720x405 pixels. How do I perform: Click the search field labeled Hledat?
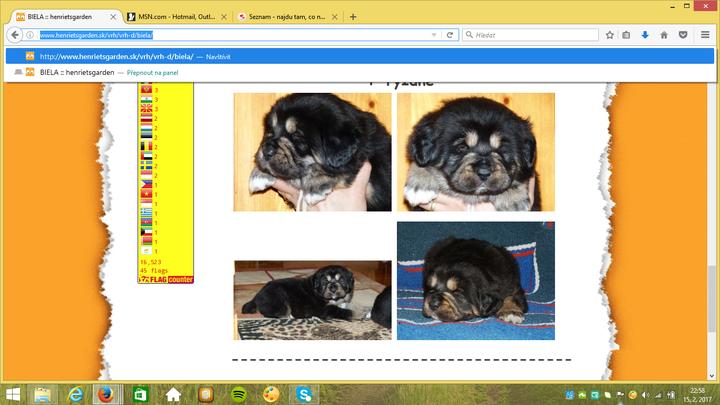pyautogui.click(x=530, y=35)
